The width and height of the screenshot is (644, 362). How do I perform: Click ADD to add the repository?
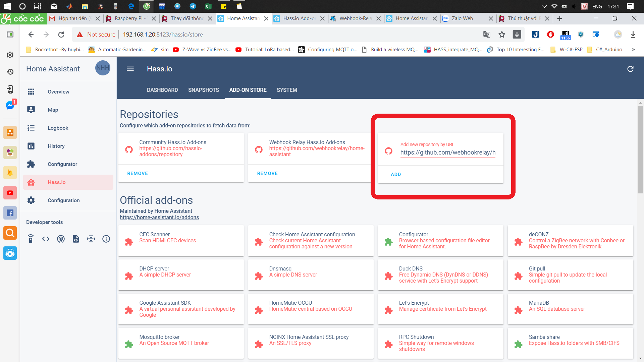point(396,174)
